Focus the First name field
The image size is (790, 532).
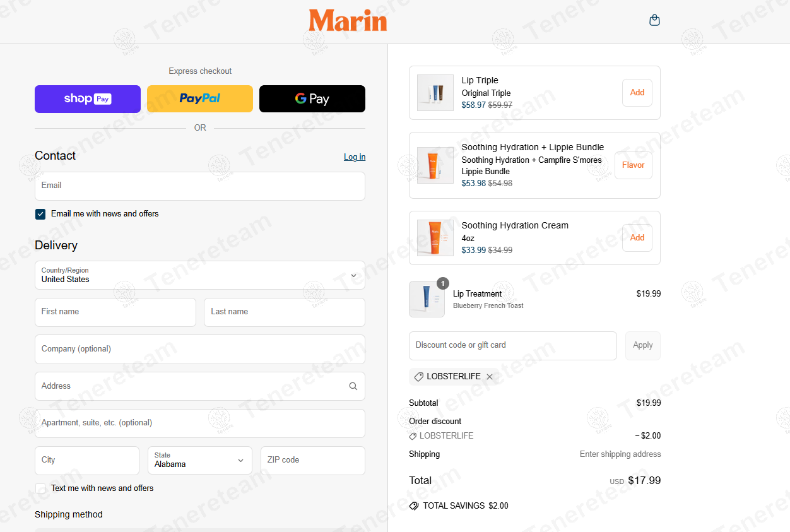pos(115,312)
